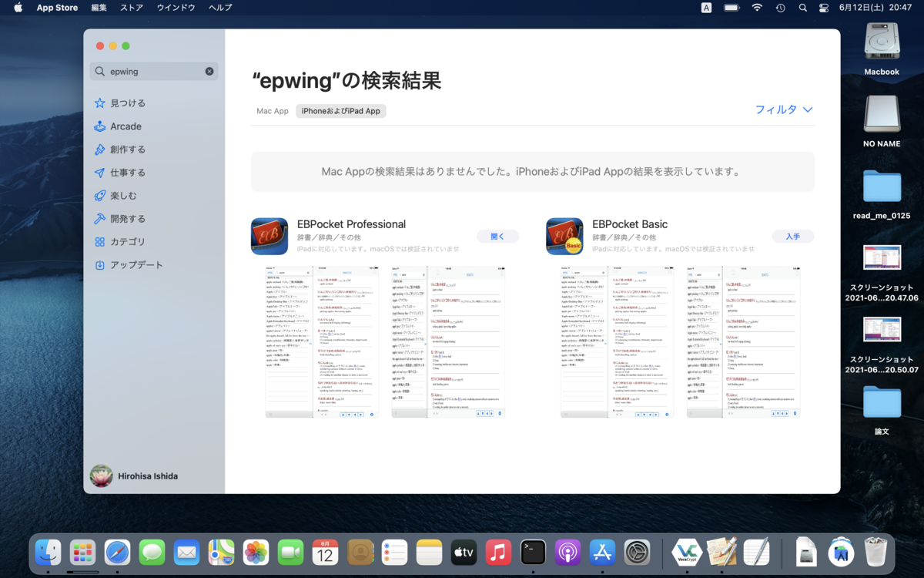924x578 pixels.
Task: Open the Trash in the Dock
Action: coord(875,552)
